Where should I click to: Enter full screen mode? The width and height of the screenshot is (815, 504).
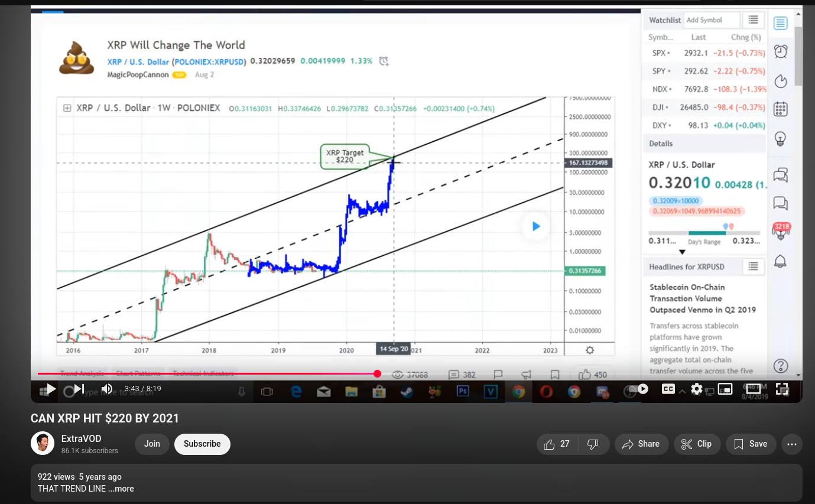click(x=782, y=389)
